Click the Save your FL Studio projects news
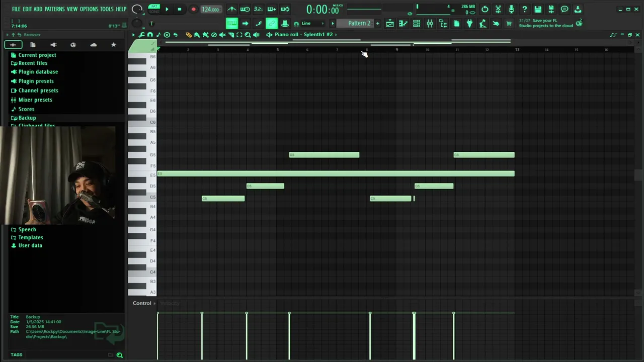 click(546, 23)
